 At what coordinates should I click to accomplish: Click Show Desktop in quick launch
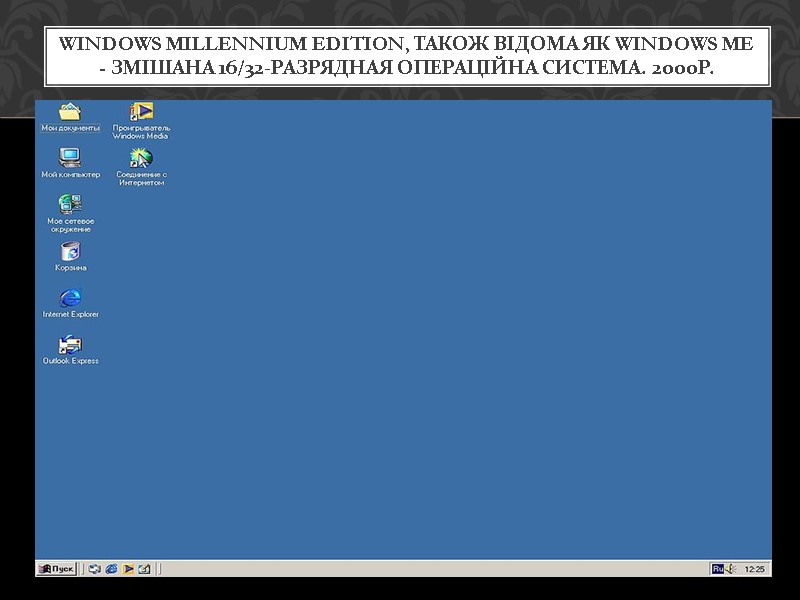point(94,567)
